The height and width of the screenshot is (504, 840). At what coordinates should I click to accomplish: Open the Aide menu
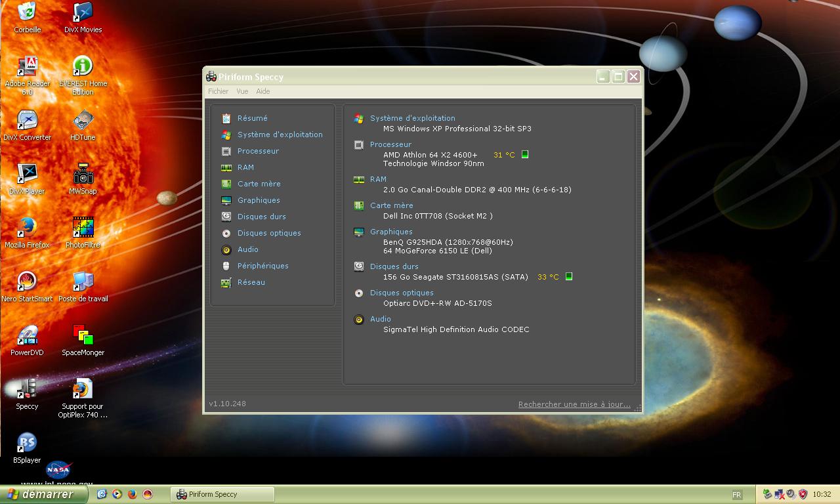(x=262, y=92)
